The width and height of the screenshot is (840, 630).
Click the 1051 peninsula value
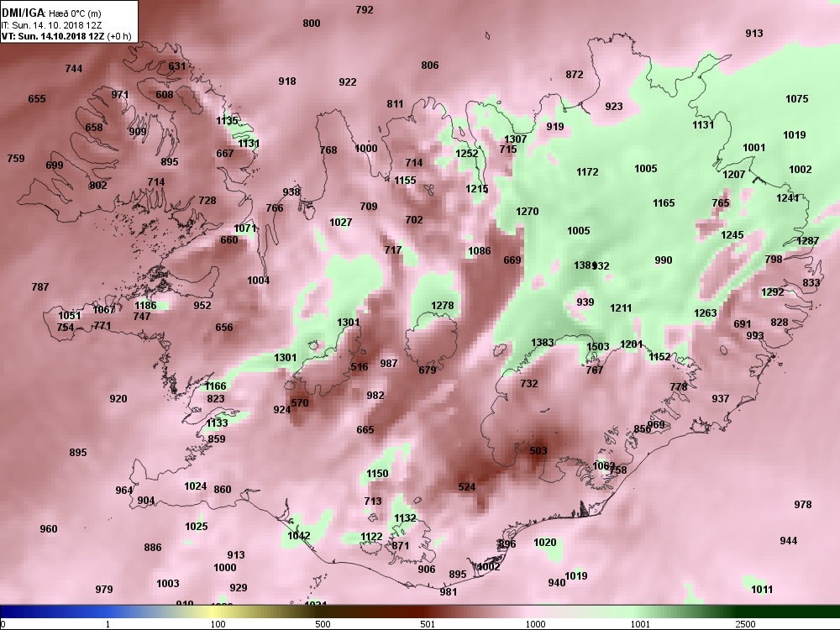point(69,316)
